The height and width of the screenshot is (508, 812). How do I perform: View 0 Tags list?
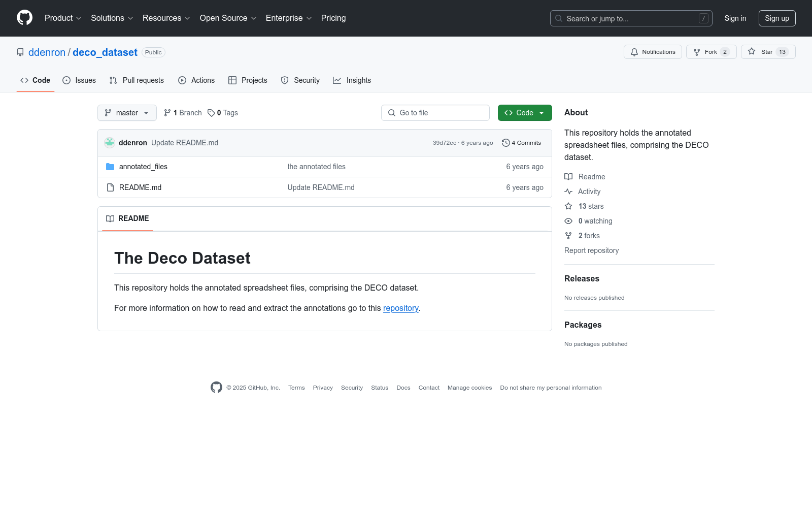223,113
